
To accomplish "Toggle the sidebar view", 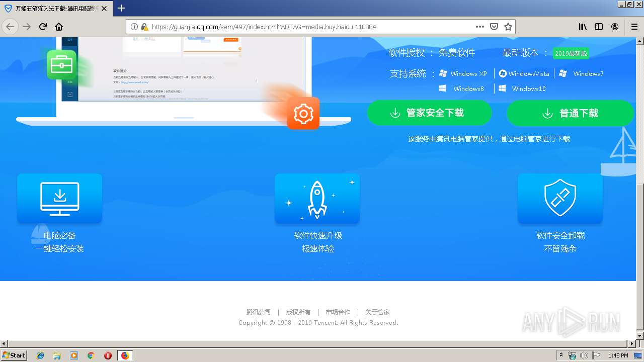I will click(x=599, y=27).
